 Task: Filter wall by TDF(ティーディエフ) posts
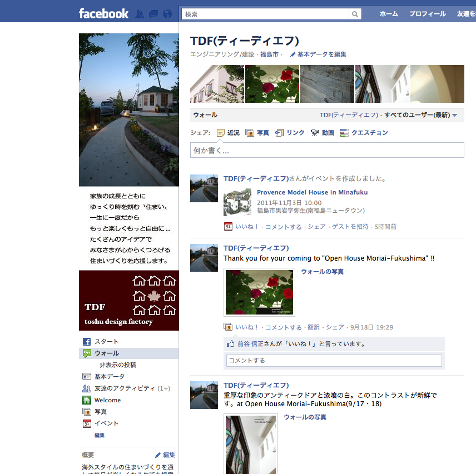coord(349,115)
